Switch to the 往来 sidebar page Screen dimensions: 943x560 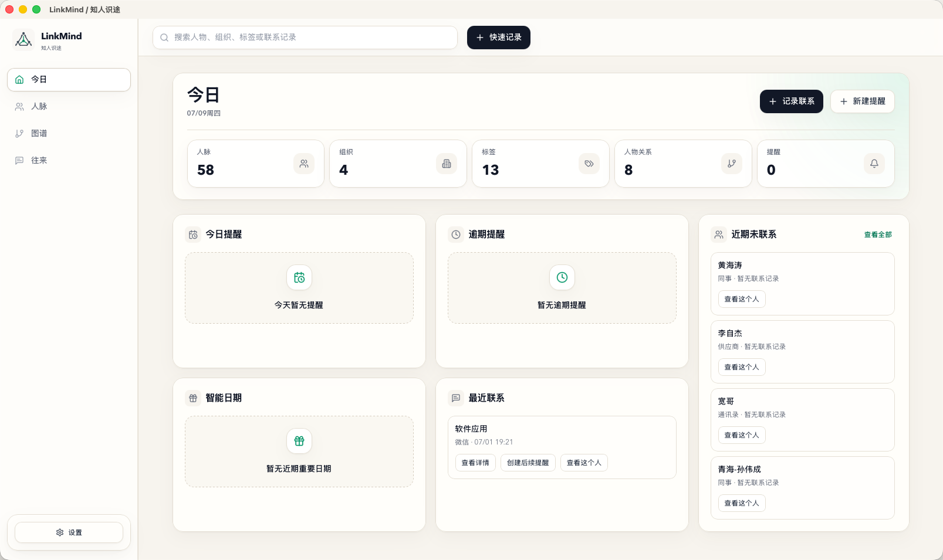[69, 161]
